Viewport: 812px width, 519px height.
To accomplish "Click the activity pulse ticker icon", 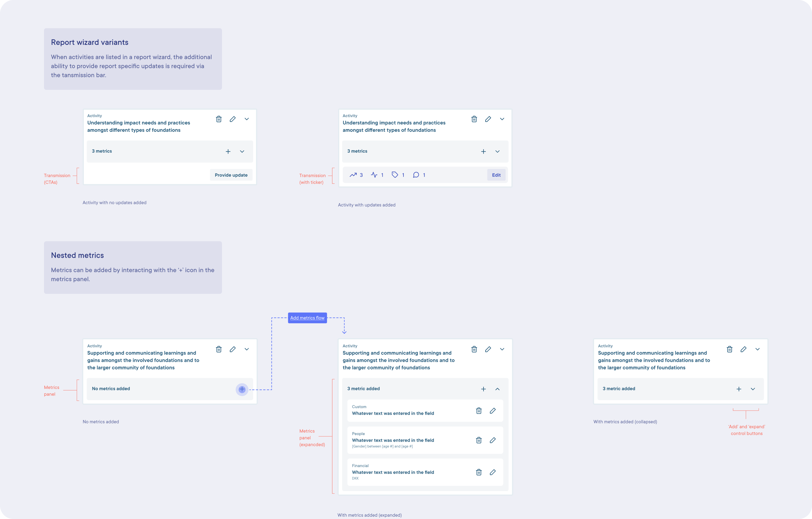I will pos(374,175).
